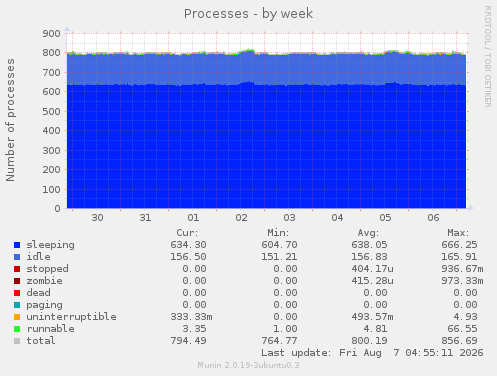
Task: Click the 'total' legend label
Action: click(x=41, y=341)
